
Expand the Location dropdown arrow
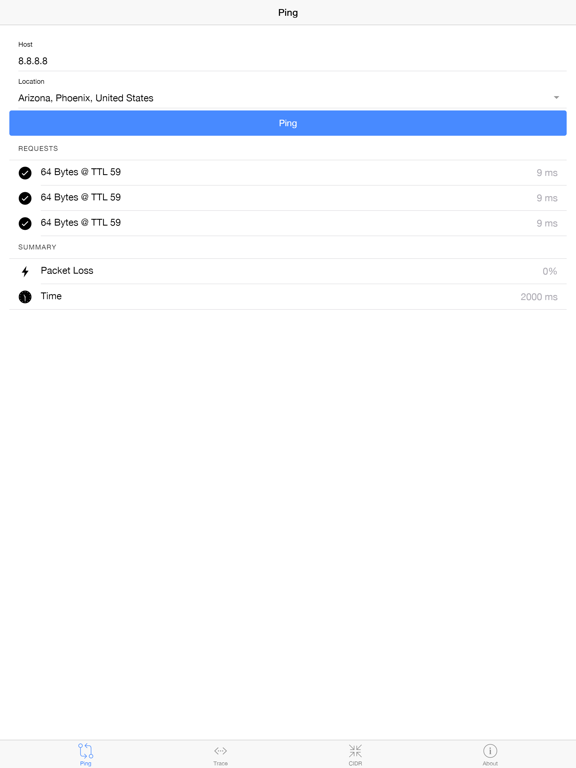(x=556, y=97)
